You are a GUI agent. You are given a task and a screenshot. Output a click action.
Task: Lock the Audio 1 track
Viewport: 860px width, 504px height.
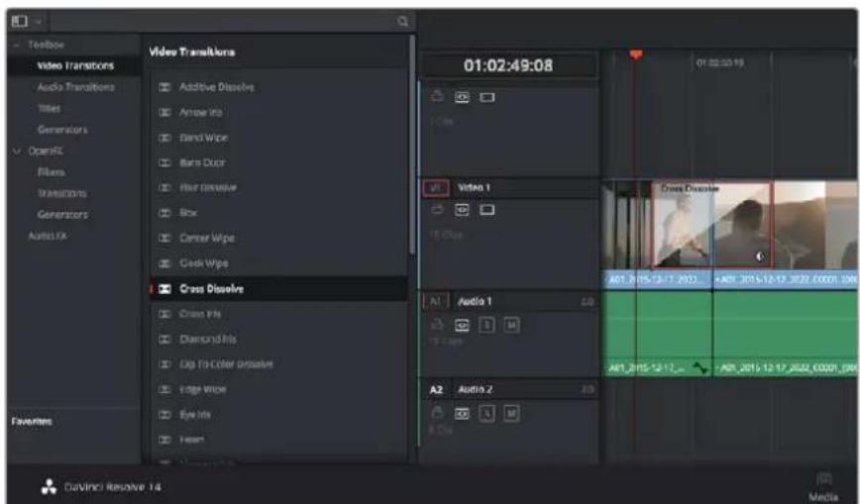coord(437,325)
